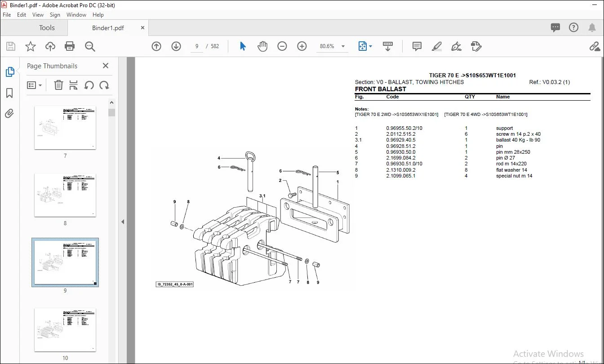Image resolution: width=604 pixels, height=364 pixels.
Task: Click the Save file icon
Action: click(11, 46)
